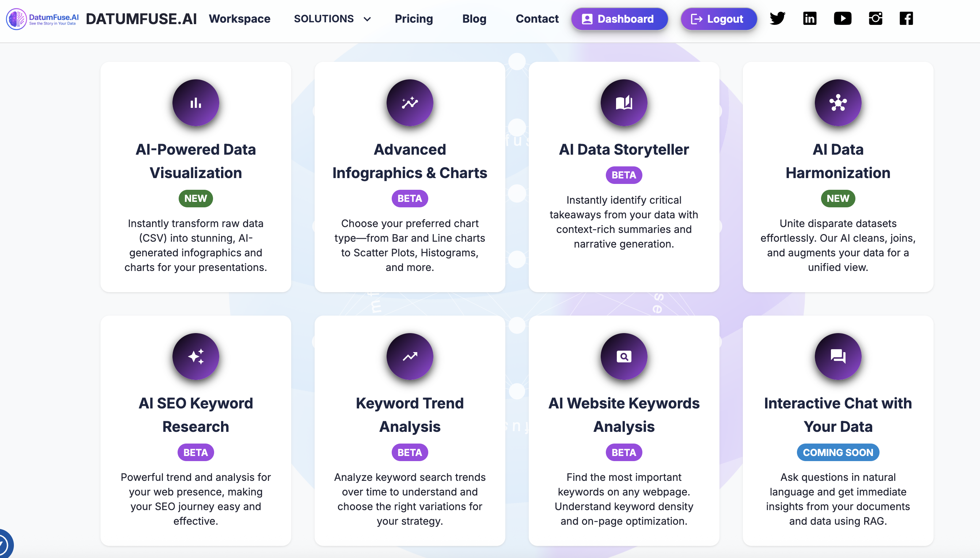Open the Advanced Infographics & Charts card heading

410,161
